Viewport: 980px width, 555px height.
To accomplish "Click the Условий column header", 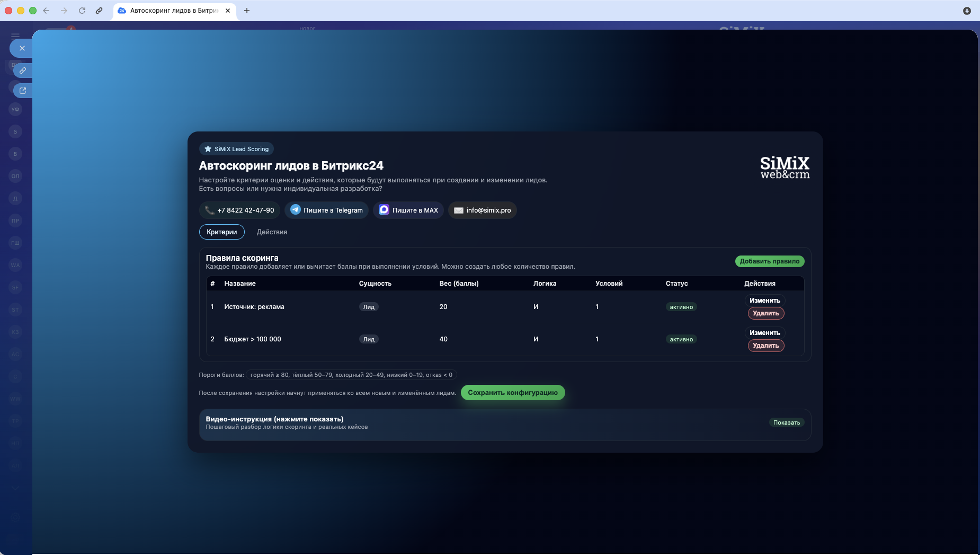I will pyautogui.click(x=609, y=284).
